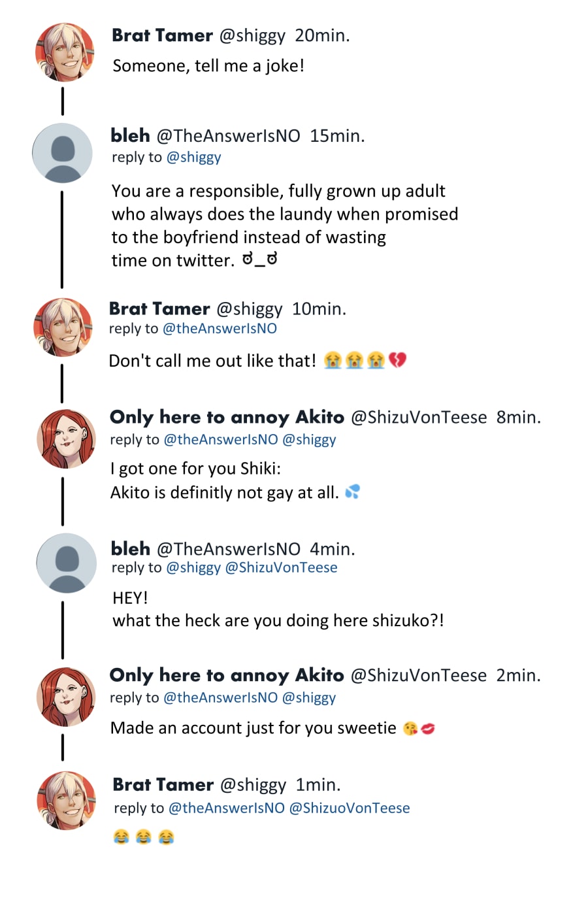Open Brat Tamer's avatar on the 1min reply

pyautogui.click(x=66, y=801)
